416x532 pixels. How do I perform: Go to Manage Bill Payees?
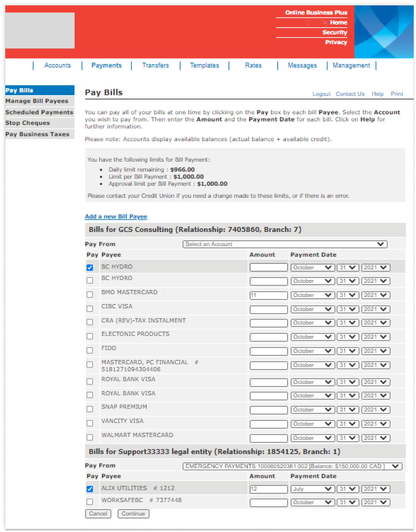40,101
